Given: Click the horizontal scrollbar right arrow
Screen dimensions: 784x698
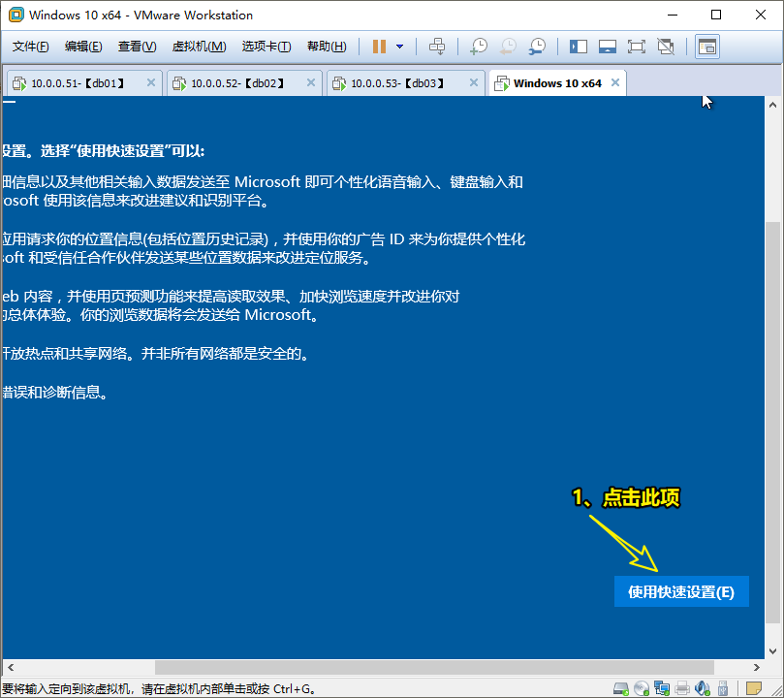Looking at the screenshot, I should 756,668.
